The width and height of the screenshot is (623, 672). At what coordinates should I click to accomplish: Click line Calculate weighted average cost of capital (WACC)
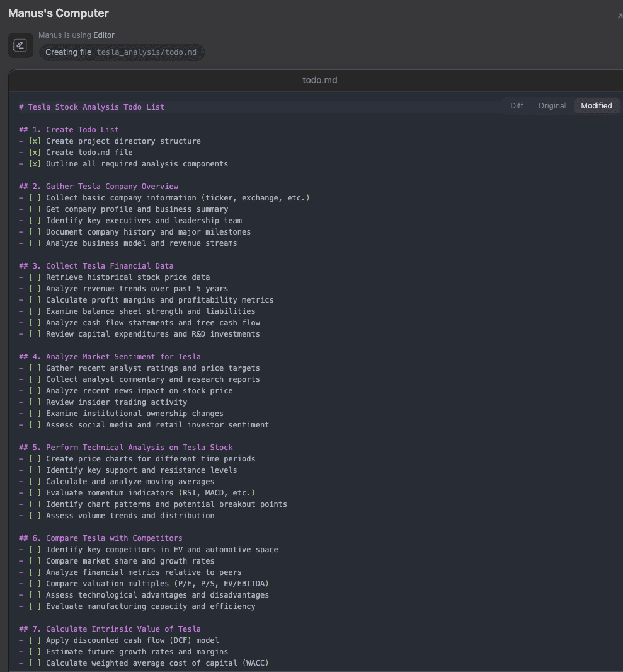(157, 663)
